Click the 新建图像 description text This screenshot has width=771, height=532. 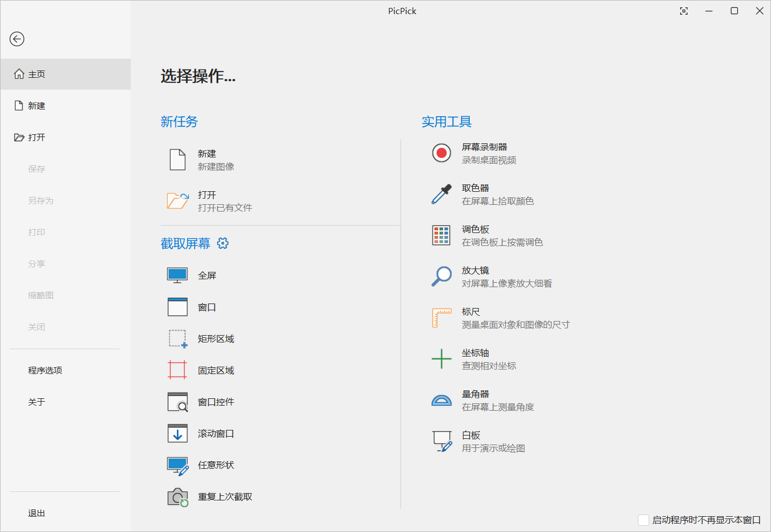click(216, 166)
